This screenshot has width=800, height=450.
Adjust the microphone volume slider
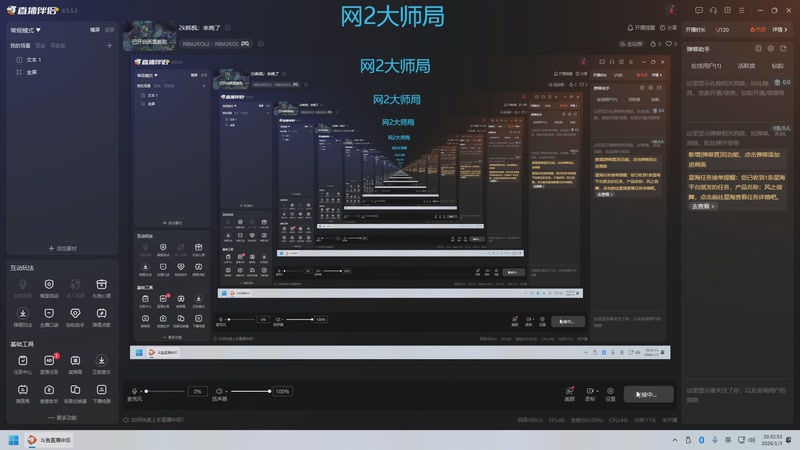[164, 391]
